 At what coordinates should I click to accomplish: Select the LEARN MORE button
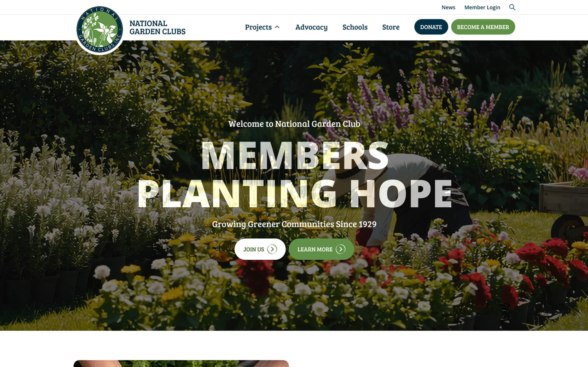(321, 249)
